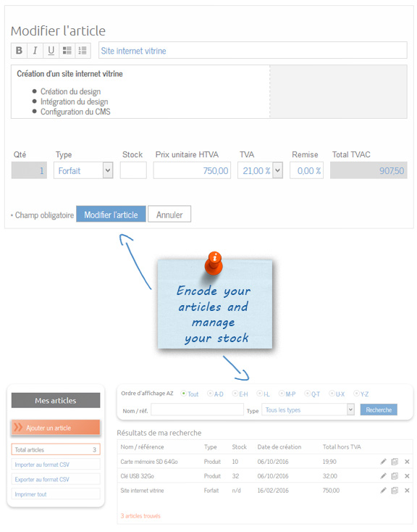The height and width of the screenshot is (532, 417).
Task: Open Importer au format CSV
Action: (56, 465)
